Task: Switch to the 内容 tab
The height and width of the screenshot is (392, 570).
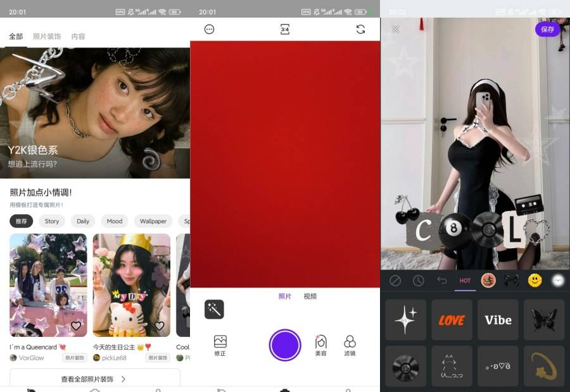Action: (78, 37)
